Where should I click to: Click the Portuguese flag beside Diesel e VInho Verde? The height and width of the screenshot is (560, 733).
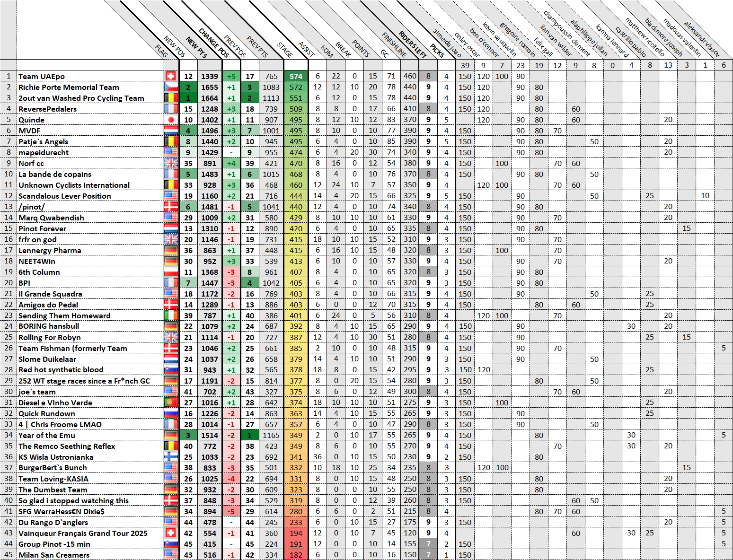click(171, 402)
